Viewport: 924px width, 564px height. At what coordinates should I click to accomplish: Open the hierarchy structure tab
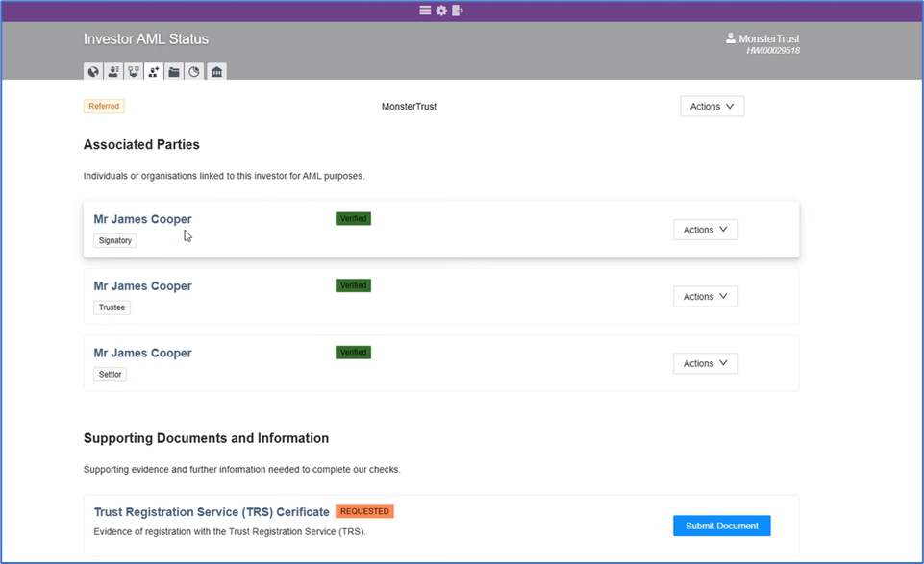[x=134, y=72]
